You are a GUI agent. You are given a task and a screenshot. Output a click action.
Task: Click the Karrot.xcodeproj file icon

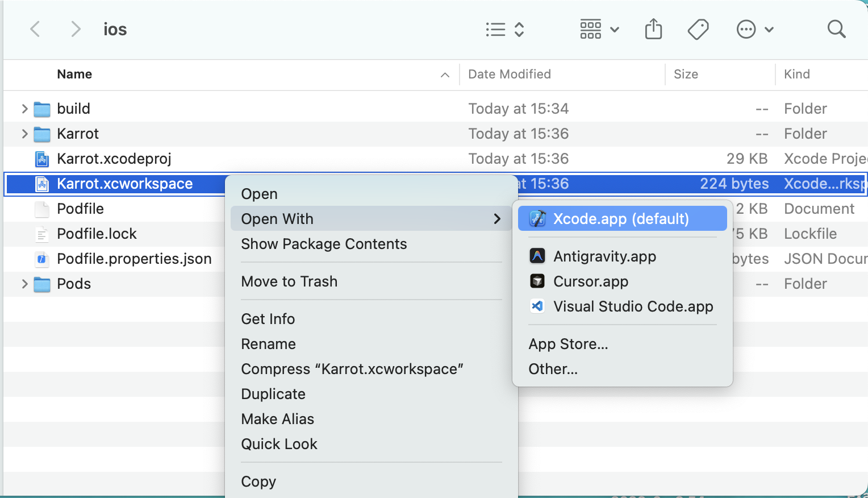[x=42, y=159]
